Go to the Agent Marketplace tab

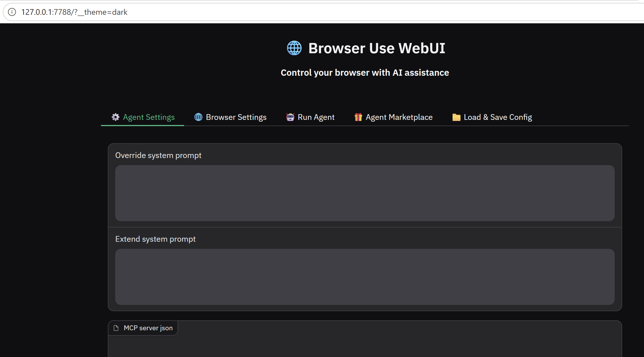click(399, 117)
